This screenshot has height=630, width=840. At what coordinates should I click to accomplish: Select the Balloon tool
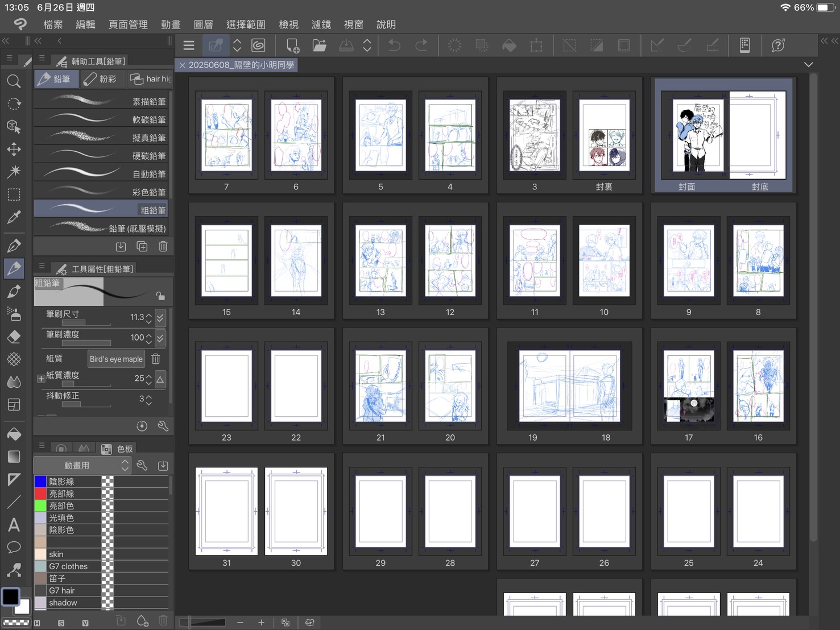[14, 548]
